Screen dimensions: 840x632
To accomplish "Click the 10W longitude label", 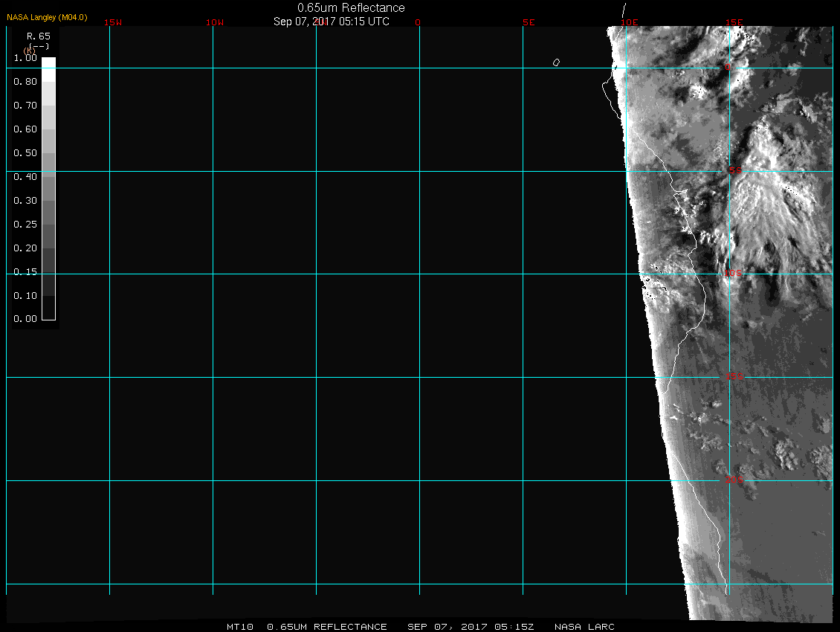I will click(x=215, y=22).
